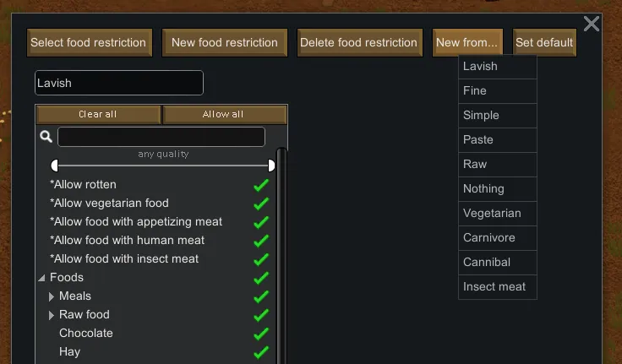Click the Delete food restriction button

click(358, 42)
